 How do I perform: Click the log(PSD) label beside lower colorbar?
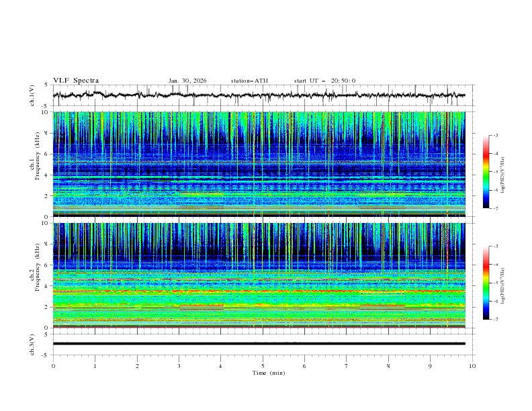coord(503,283)
